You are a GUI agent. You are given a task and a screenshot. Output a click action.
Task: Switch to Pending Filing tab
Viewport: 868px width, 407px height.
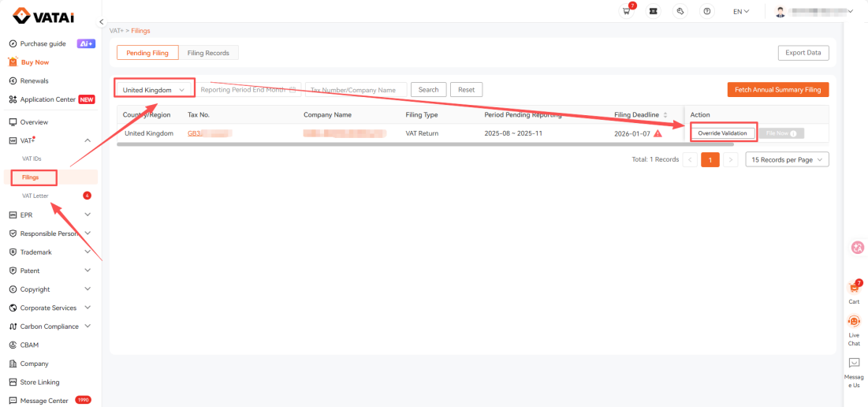pyautogui.click(x=147, y=53)
